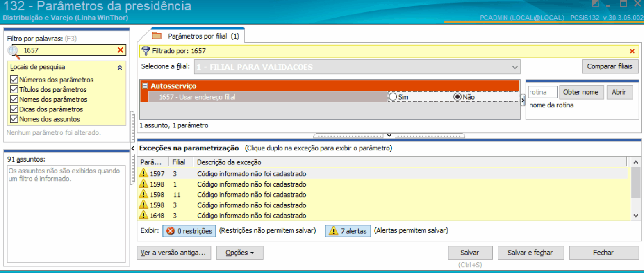
Task: Show restrictions with 0 restrições toggle
Action: [189, 231]
